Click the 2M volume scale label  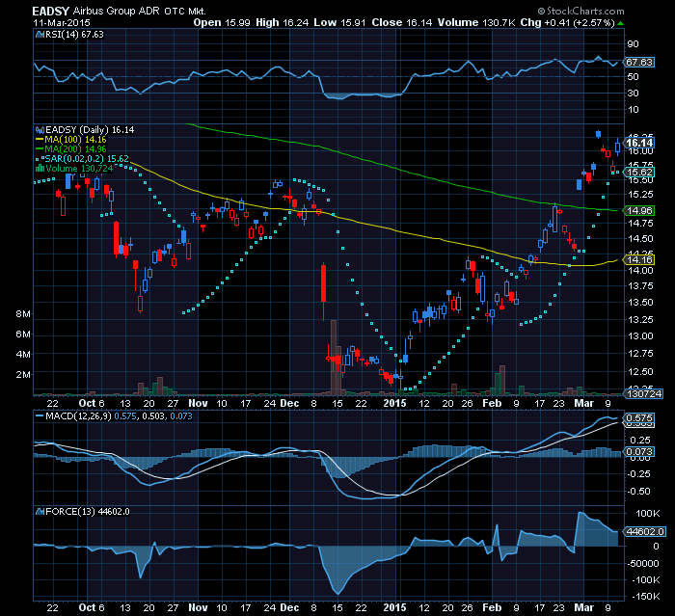tap(23, 374)
